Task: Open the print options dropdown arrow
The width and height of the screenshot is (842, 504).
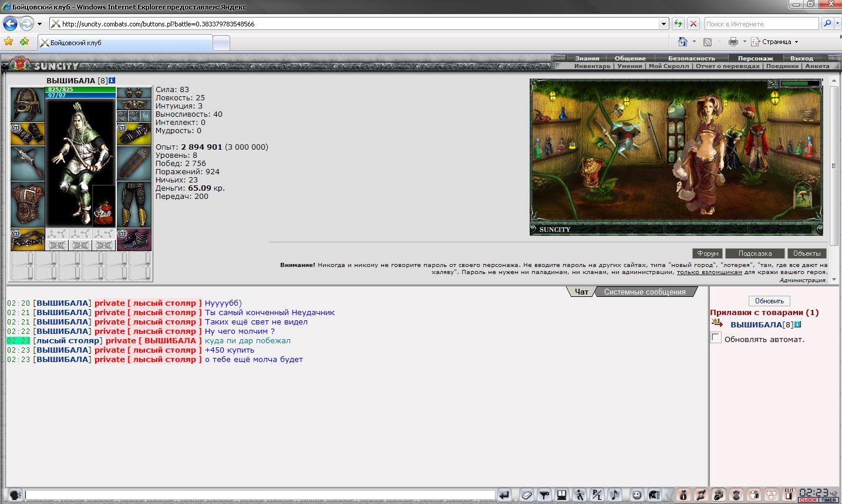Action: (745, 42)
